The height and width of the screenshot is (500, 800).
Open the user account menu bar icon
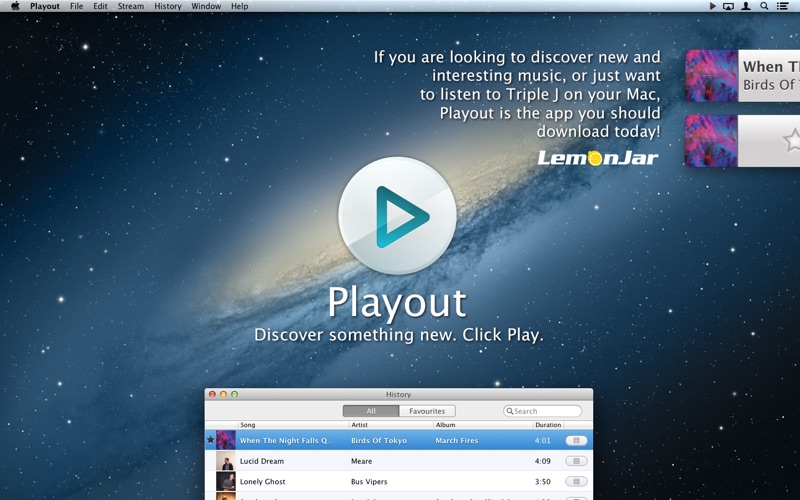pyautogui.click(x=746, y=6)
